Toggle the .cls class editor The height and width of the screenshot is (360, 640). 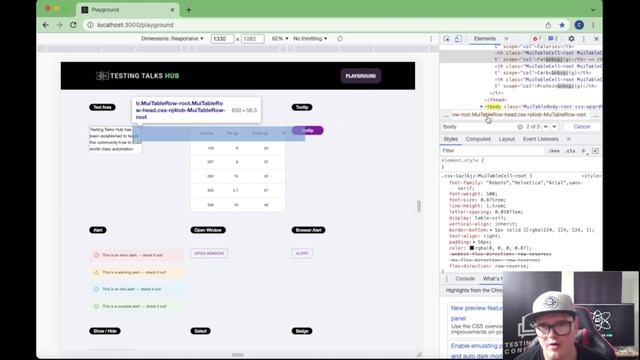tap(571, 151)
